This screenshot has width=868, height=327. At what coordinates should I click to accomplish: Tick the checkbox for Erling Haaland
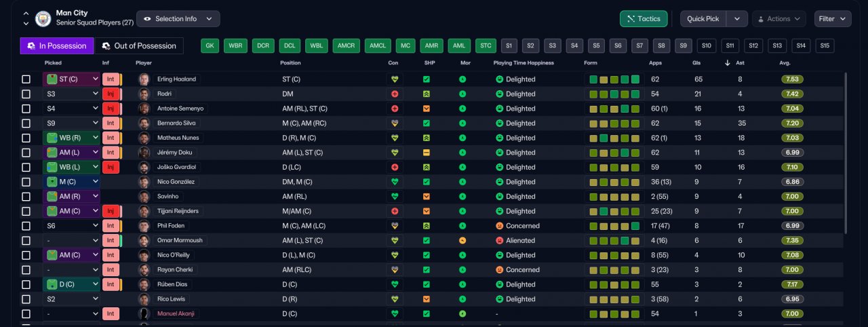(26, 79)
